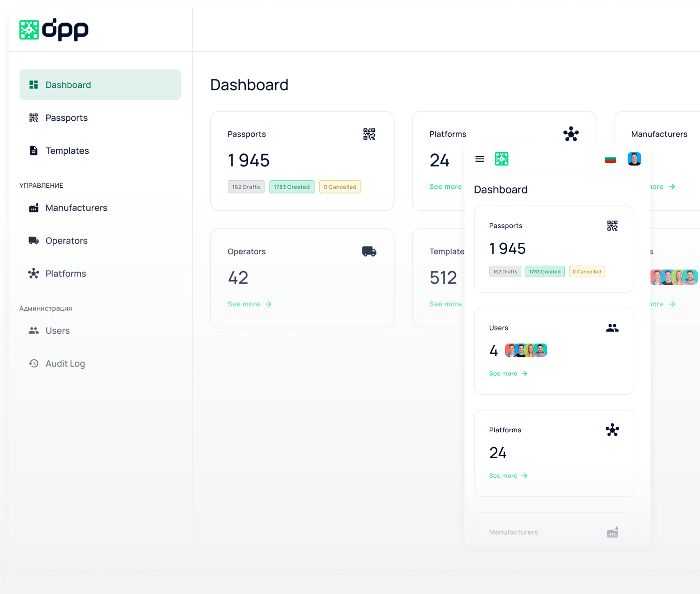700x594 pixels.
Task: Click the Users people icon in sidebar
Action: (x=34, y=330)
